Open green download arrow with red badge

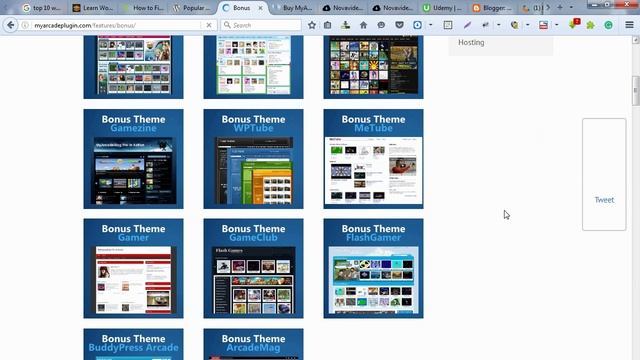573,24
